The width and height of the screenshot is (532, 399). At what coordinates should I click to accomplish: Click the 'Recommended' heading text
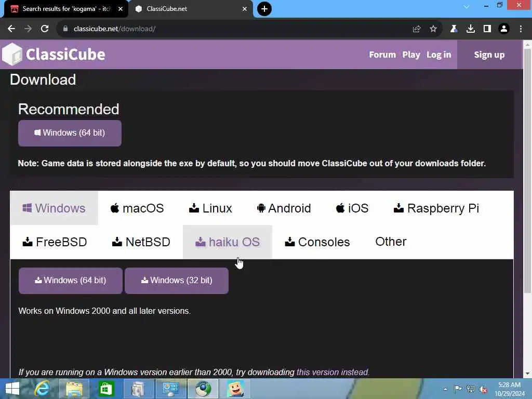(69, 109)
